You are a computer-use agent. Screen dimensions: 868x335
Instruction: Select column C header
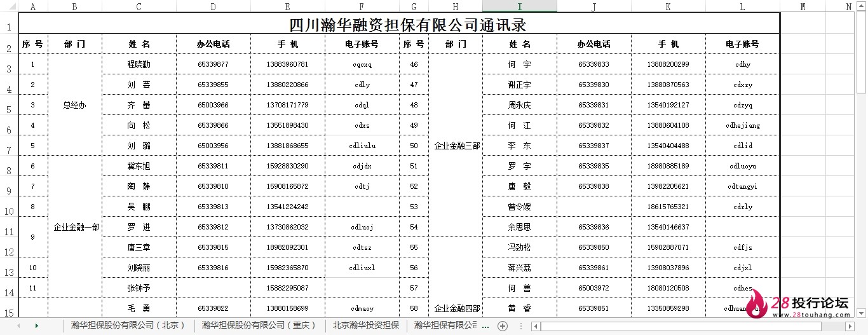tap(139, 6)
